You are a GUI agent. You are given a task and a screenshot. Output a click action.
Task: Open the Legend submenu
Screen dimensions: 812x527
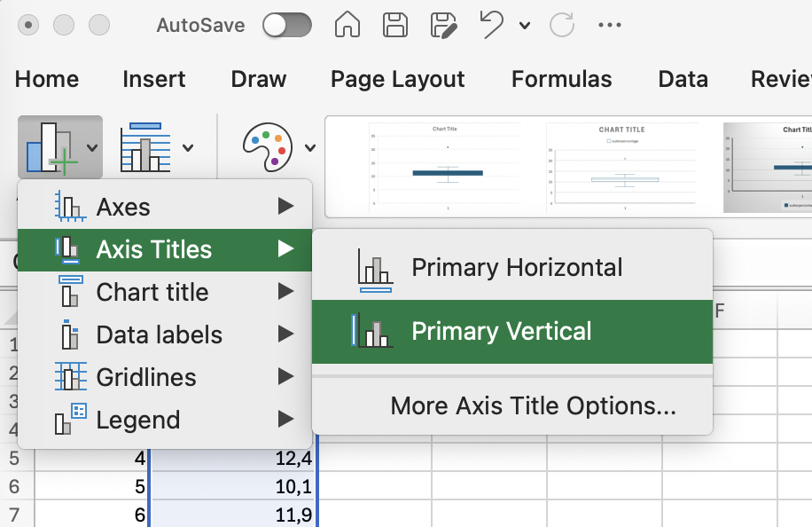(165, 420)
